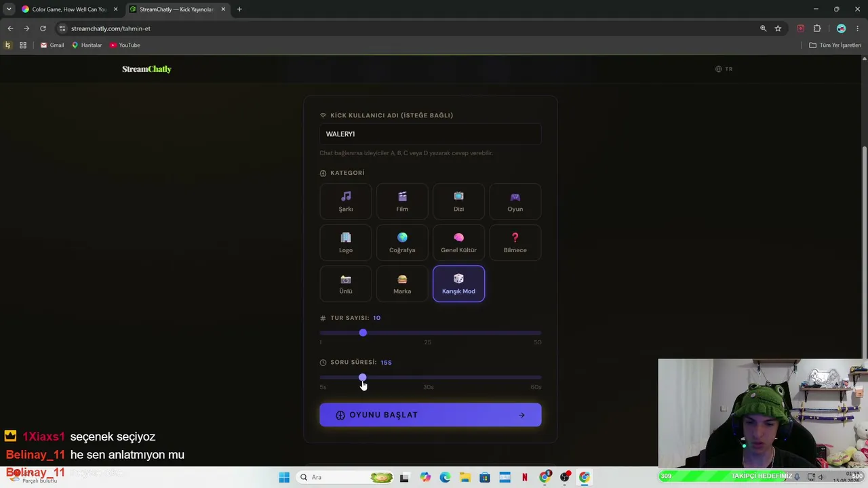Open the tab search dropdown
The width and height of the screenshot is (868, 488).
(9, 9)
